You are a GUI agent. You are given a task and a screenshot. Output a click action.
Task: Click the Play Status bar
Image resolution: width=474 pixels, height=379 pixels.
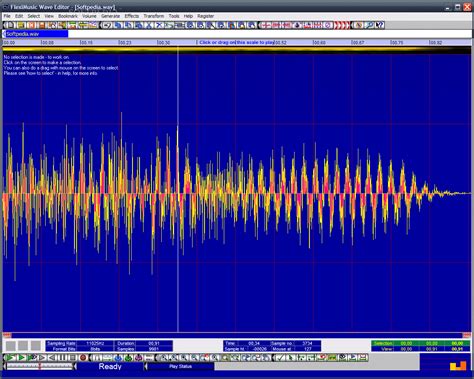click(x=180, y=366)
